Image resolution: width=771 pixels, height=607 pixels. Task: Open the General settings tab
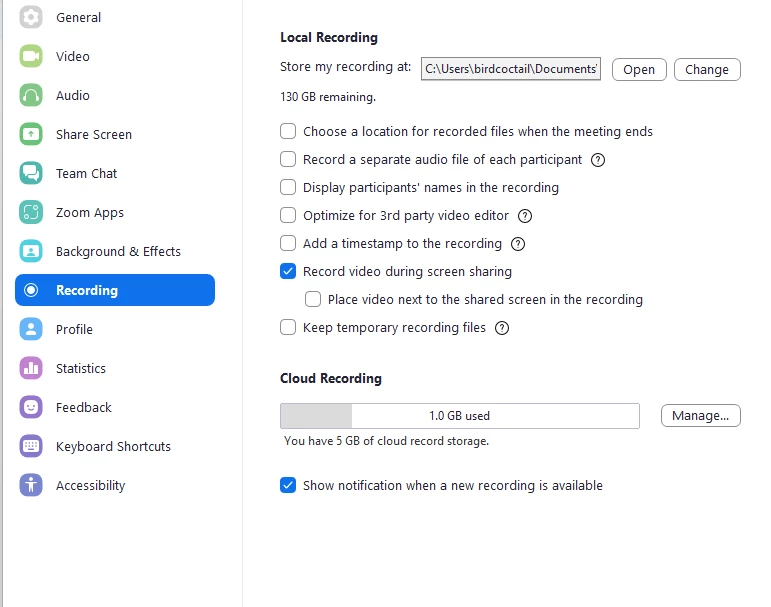[x=115, y=17]
